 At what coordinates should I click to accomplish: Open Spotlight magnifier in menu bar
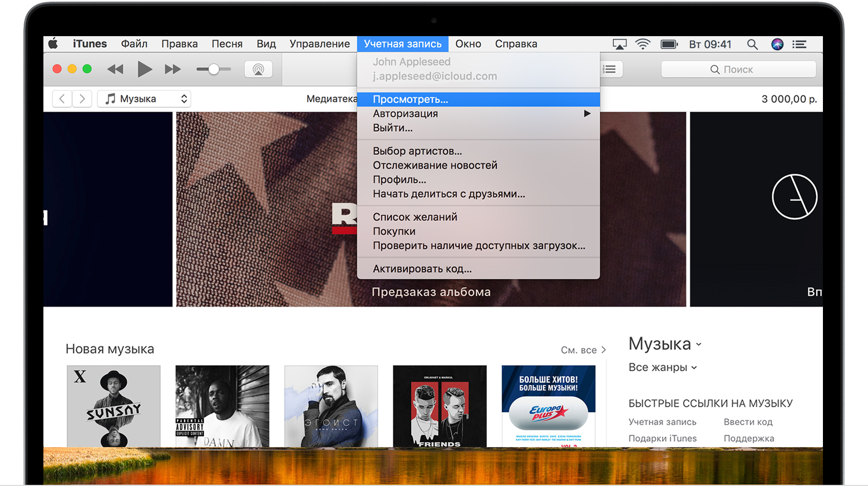(752, 44)
